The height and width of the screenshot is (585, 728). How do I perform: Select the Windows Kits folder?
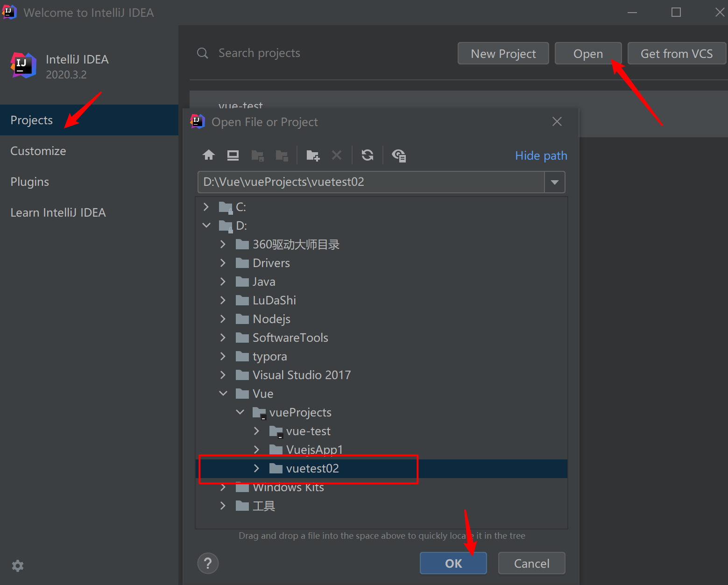[382, 487]
